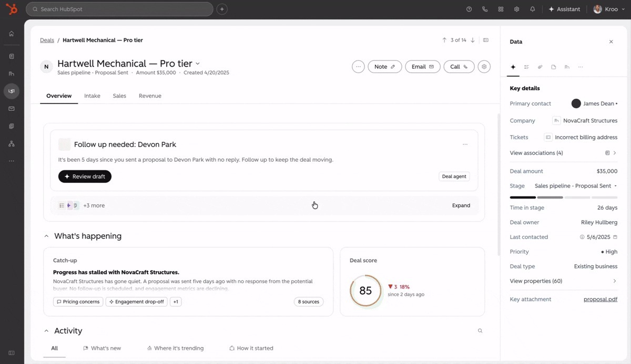Select How it started activity tab

(251, 348)
